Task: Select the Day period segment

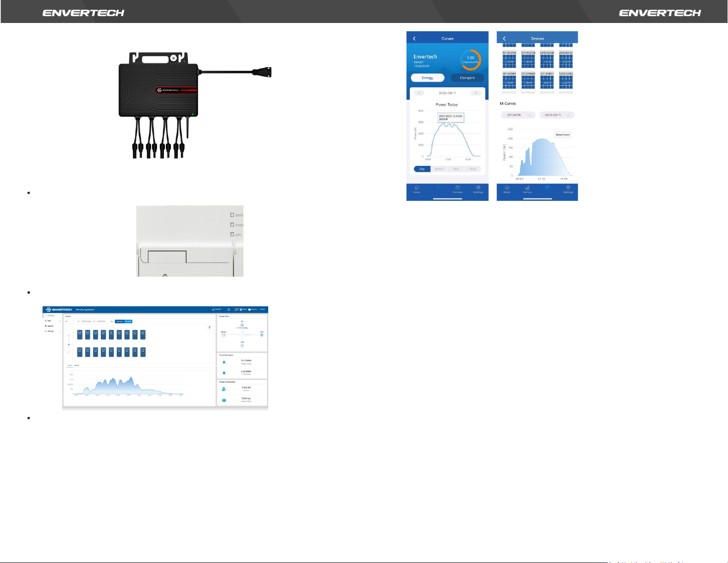Action: point(422,169)
